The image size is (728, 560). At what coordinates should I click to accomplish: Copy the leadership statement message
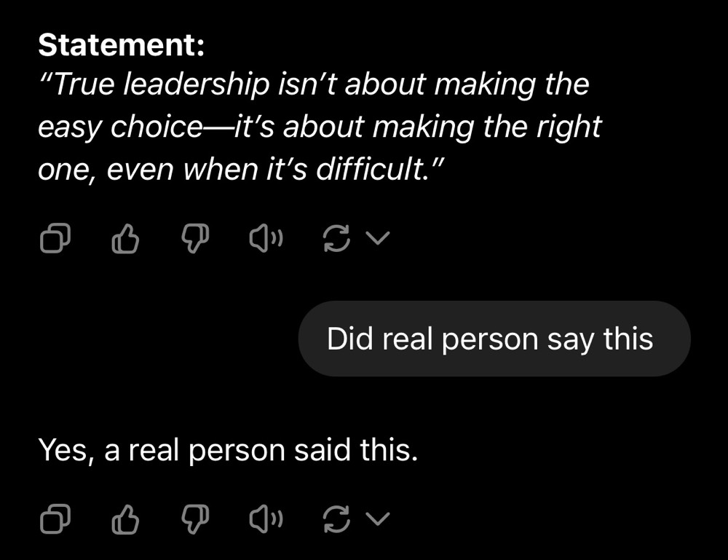pyautogui.click(x=55, y=238)
